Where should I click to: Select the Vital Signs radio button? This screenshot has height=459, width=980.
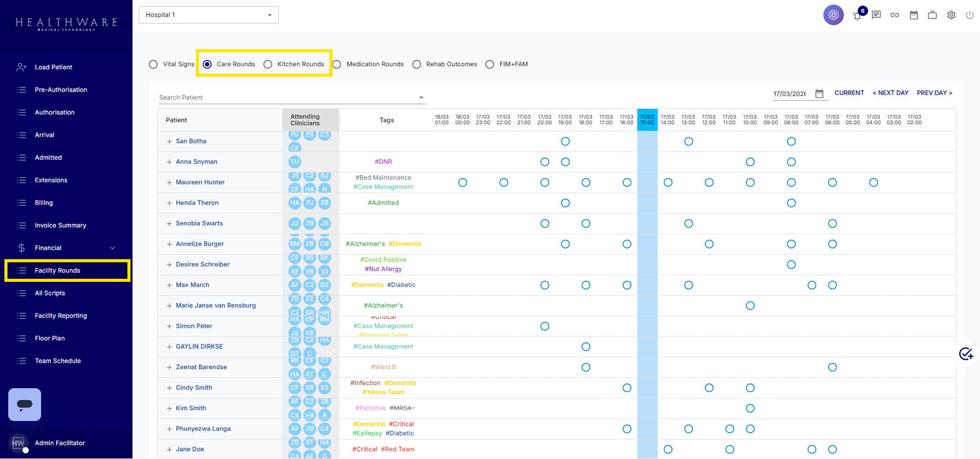pos(153,64)
